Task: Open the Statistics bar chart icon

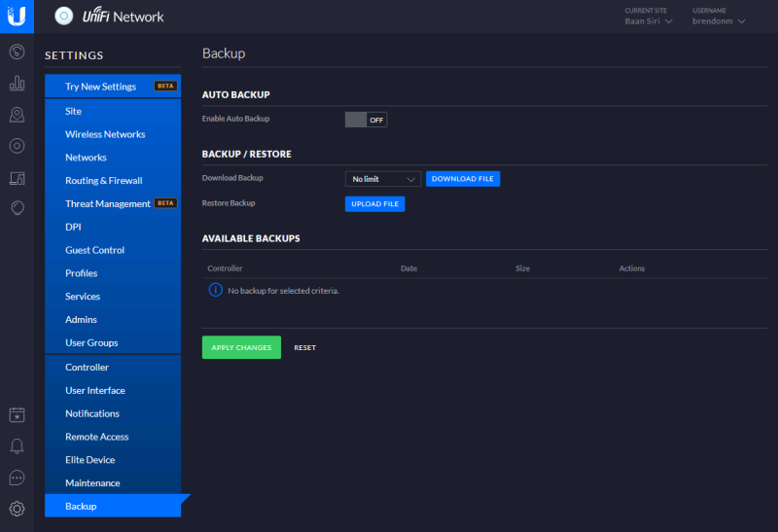Action: (17, 83)
